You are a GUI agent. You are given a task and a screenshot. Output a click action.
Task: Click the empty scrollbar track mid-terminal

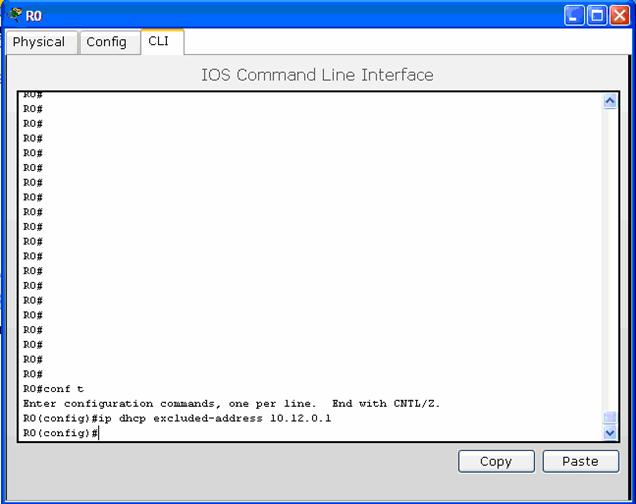611,260
